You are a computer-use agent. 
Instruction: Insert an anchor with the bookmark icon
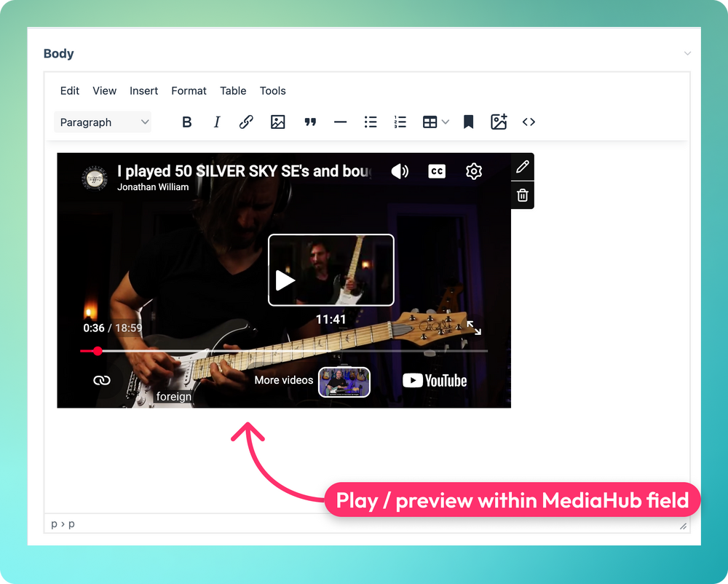(x=468, y=122)
